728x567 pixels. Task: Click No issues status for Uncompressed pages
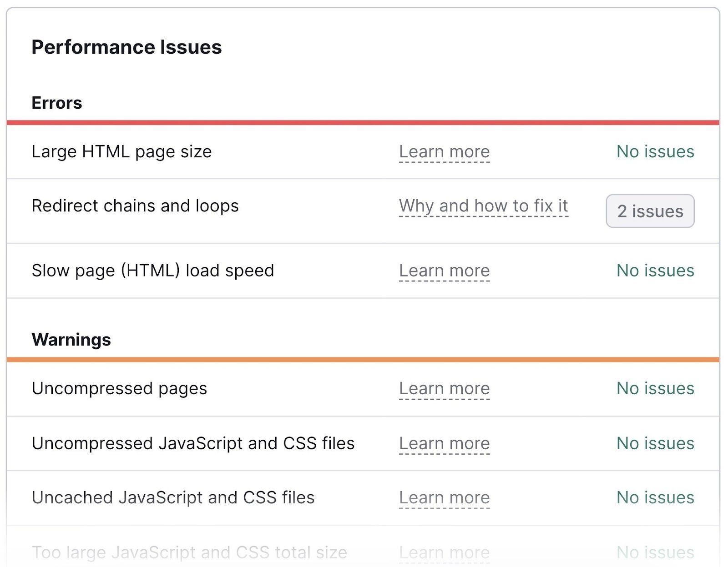655,388
